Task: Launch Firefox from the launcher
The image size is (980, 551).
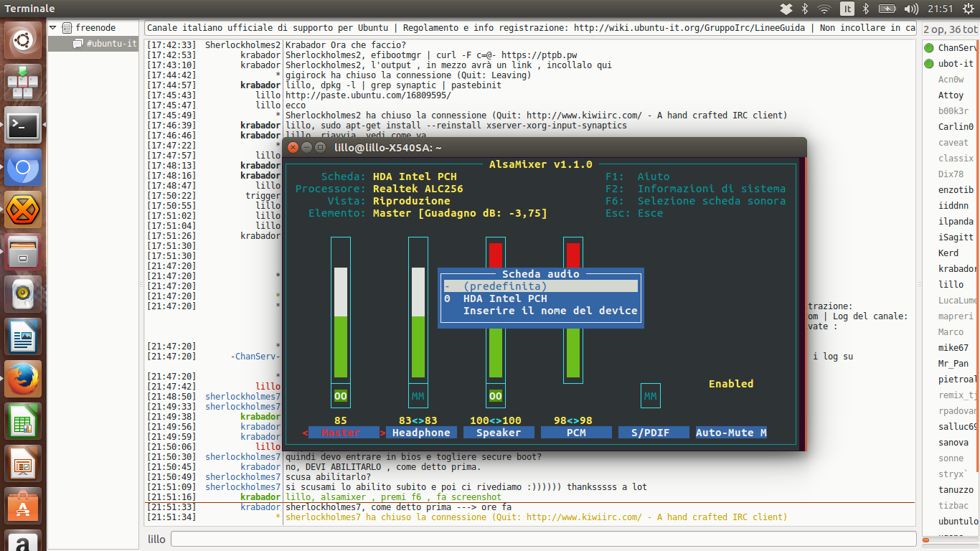Action: (x=23, y=379)
